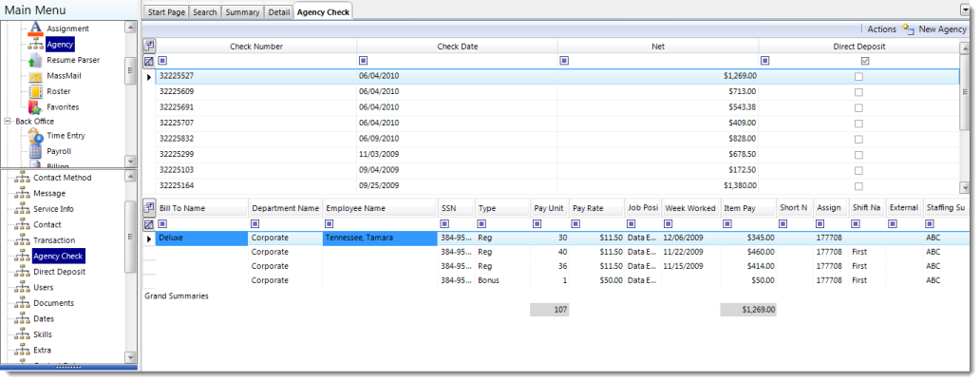The width and height of the screenshot is (980, 382).
Task: Select Direct Deposit in the lower tree
Action: point(59,272)
